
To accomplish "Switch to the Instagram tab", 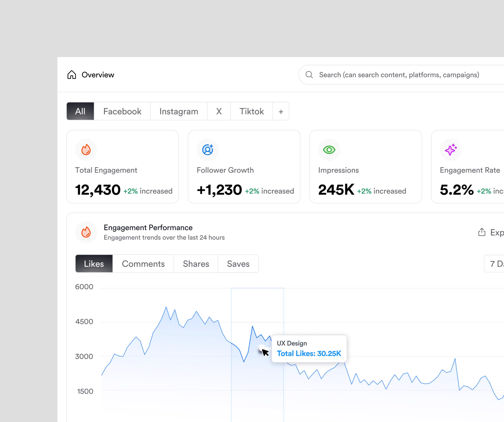I will [x=179, y=111].
